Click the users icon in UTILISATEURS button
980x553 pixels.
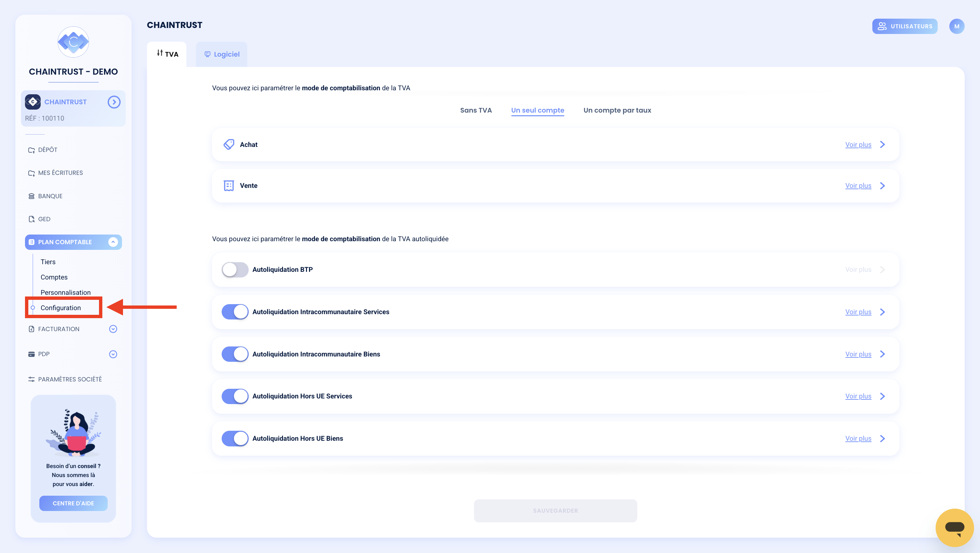coord(882,26)
